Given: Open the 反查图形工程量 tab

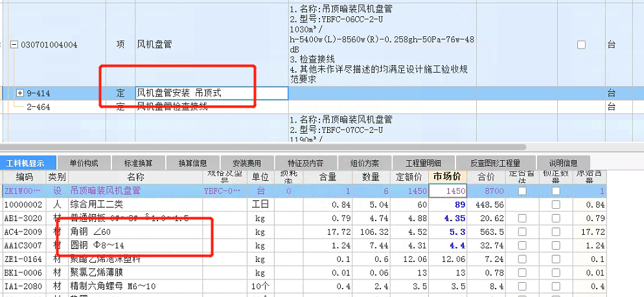Looking at the screenshot, I should 496,163.
